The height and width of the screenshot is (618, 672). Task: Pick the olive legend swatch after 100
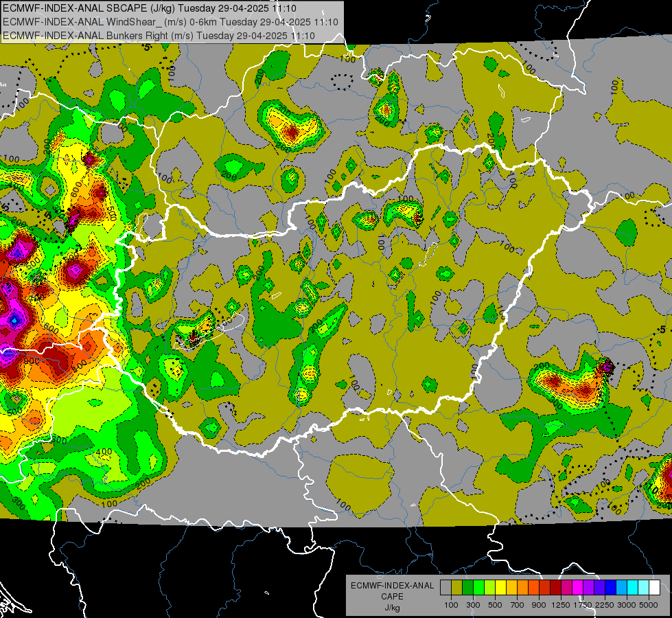457,588
